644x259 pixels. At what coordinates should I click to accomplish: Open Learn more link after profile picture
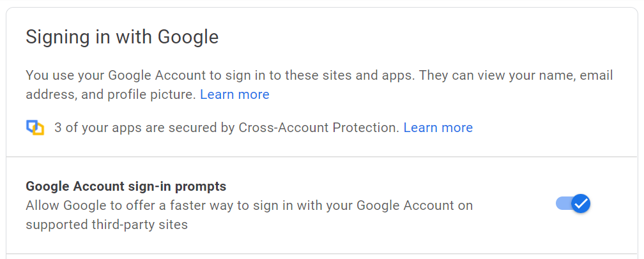(x=234, y=94)
